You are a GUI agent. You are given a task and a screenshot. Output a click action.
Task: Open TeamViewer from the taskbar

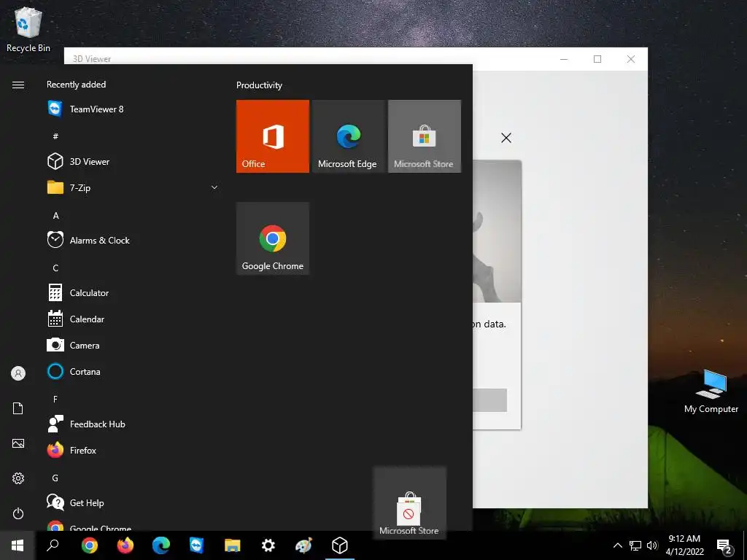tap(197, 545)
